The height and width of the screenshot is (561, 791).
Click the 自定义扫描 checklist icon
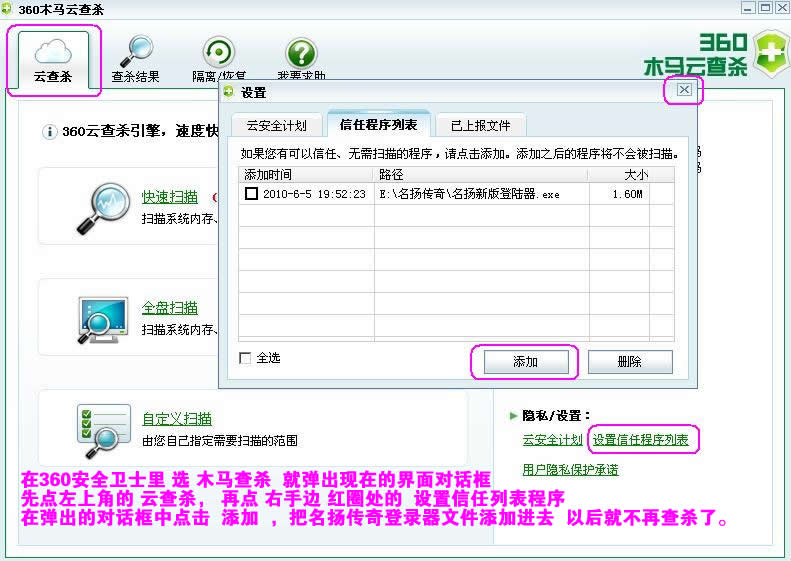103,429
